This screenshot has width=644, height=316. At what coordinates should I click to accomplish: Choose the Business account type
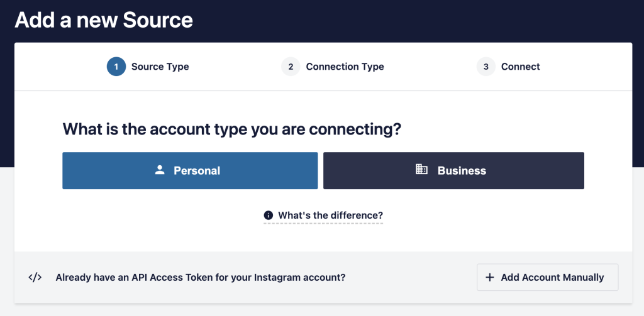pos(453,170)
